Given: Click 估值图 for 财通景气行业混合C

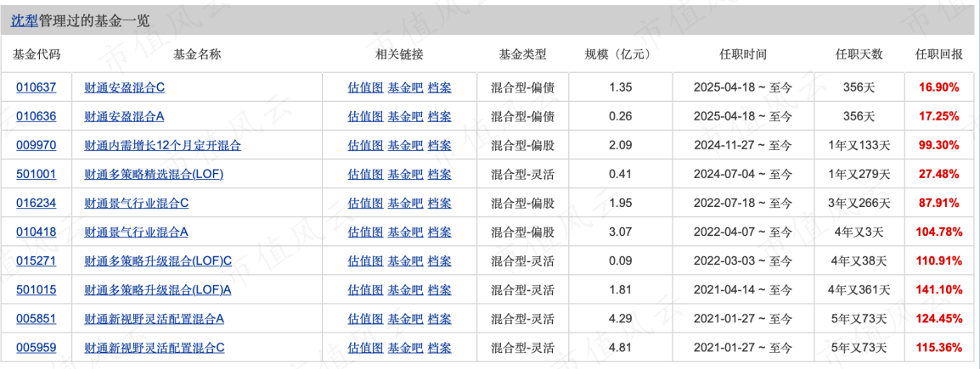Looking at the screenshot, I should pyautogui.click(x=365, y=203).
